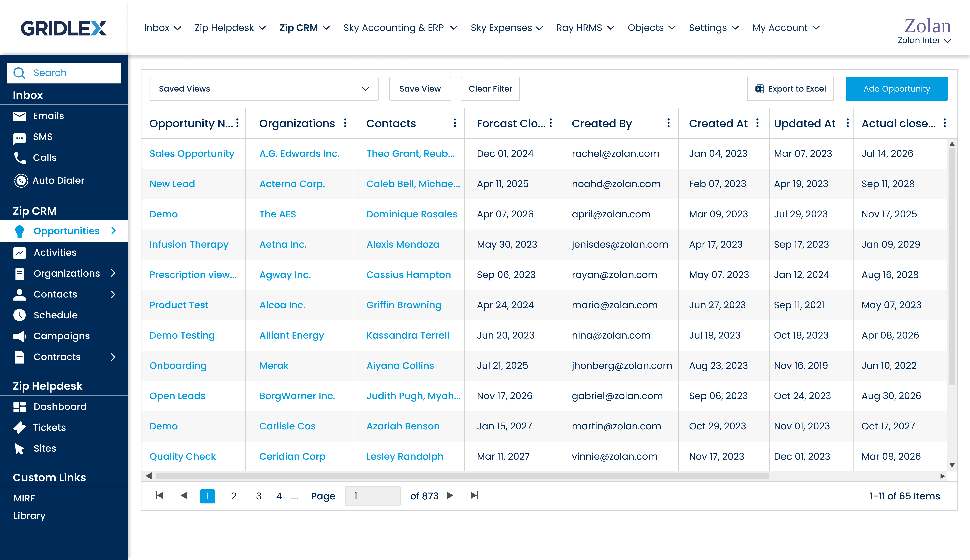Screen dimensions: 970x560
Task: Click column menu dots for Created By
Action: [x=668, y=123]
